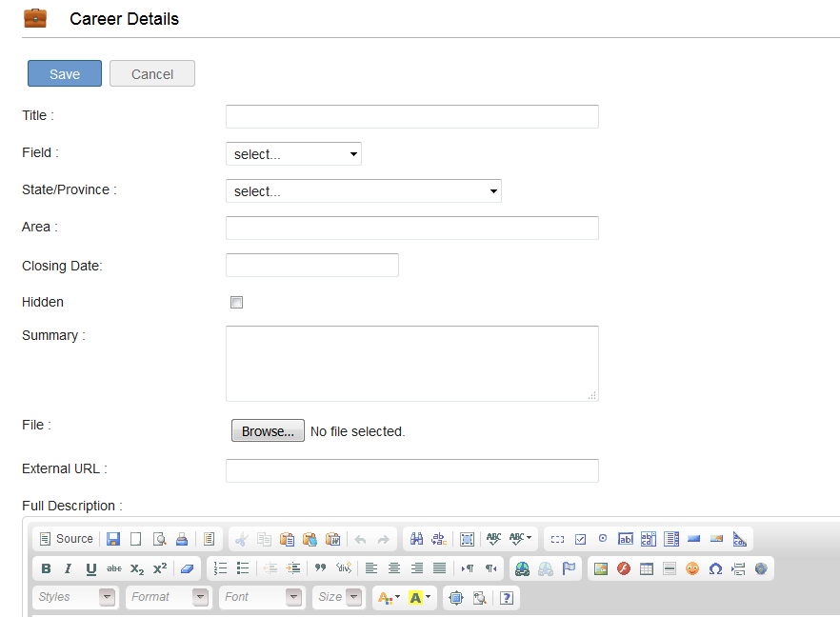Click the Replace icon

pos(439,539)
